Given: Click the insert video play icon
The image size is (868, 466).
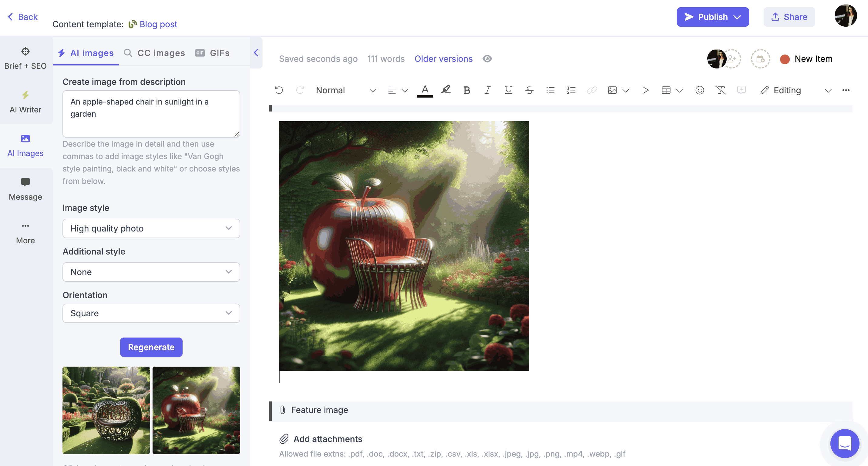Looking at the screenshot, I should (645, 90).
